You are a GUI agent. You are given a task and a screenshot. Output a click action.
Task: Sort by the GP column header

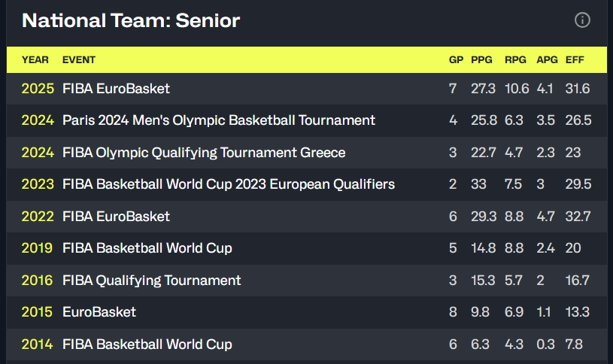(456, 60)
